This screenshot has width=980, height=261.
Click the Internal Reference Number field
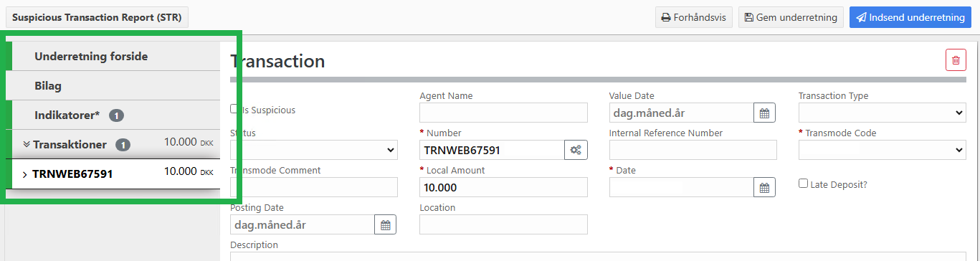693,150
